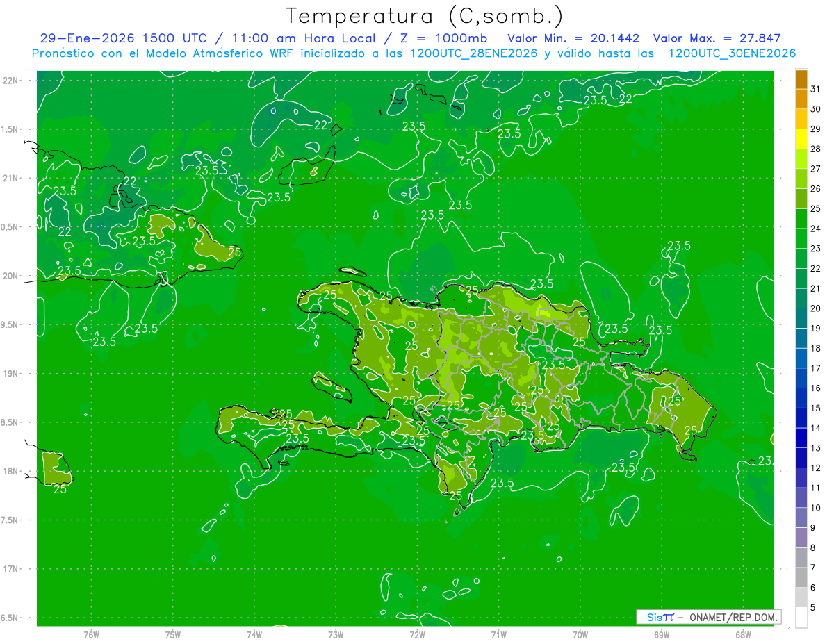The image size is (834, 644).
Task: Click the legend value 28
Action: 815,149
